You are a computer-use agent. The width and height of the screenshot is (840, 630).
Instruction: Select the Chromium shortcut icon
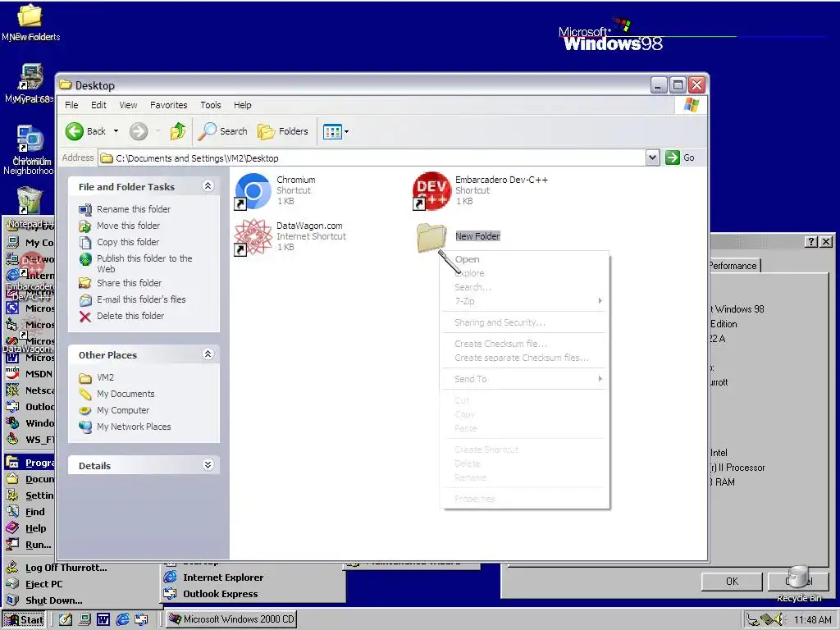click(253, 190)
